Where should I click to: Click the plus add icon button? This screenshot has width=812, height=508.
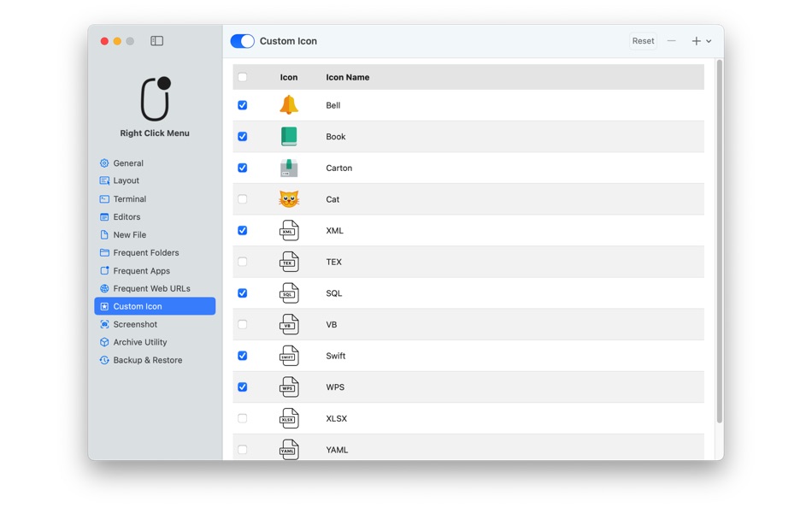(x=696, y=41)
